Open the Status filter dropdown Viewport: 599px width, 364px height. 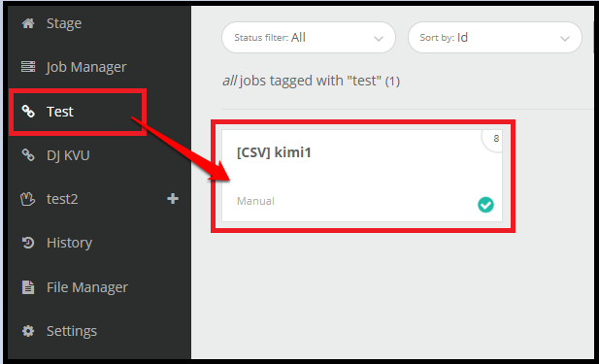309,38
